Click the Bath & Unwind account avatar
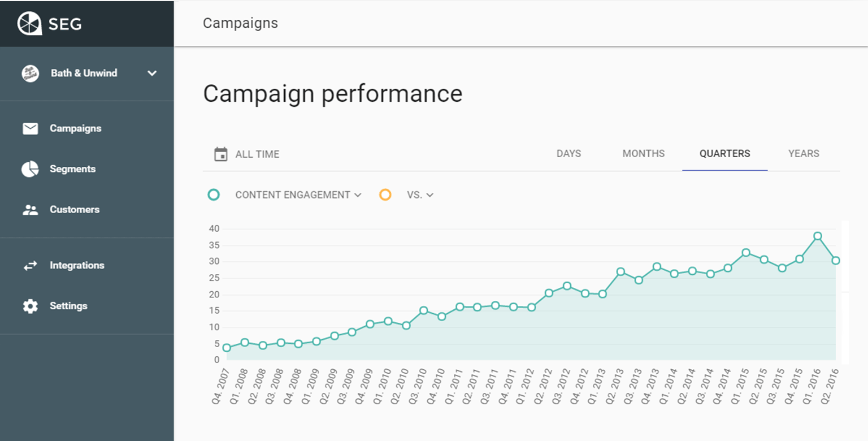 pos(30,73)
